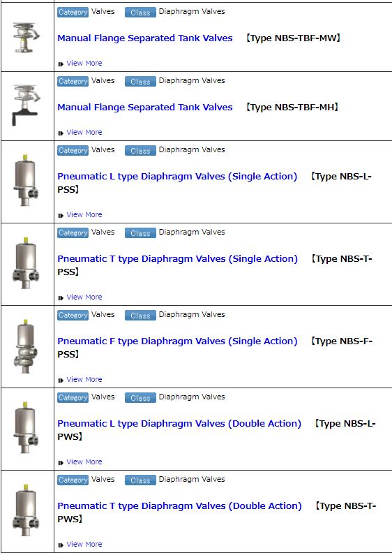Click the Category badge in the NBS-TBF-MW row
This screenshot has height=553, width=392.
point(73,12)
